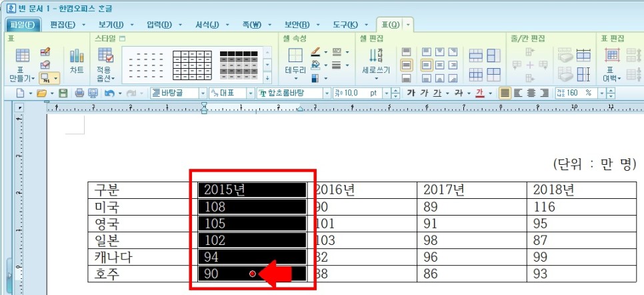This screenshot has height=295, width=644.
Task: Toggle middle-left cell alignment
Action: click(427, 65)
